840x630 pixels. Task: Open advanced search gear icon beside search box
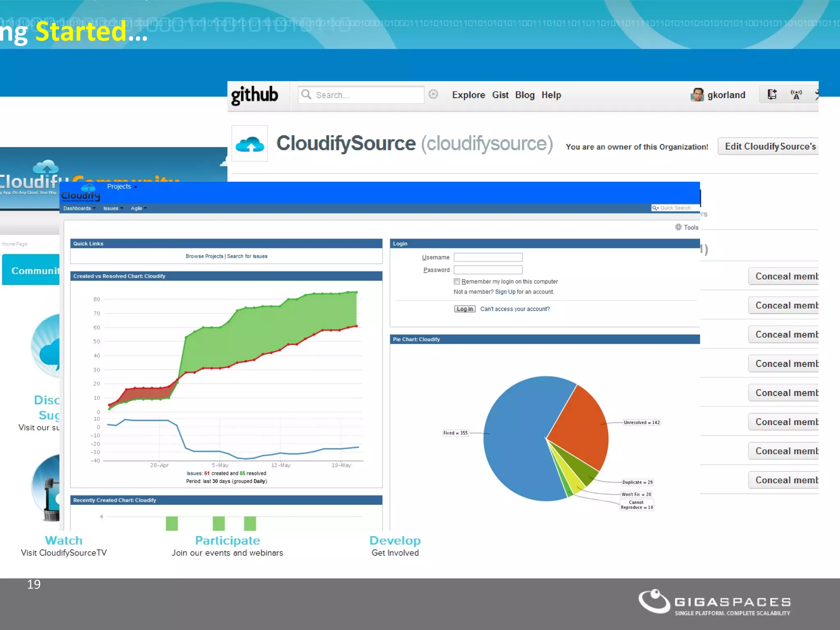click(433, 94)
